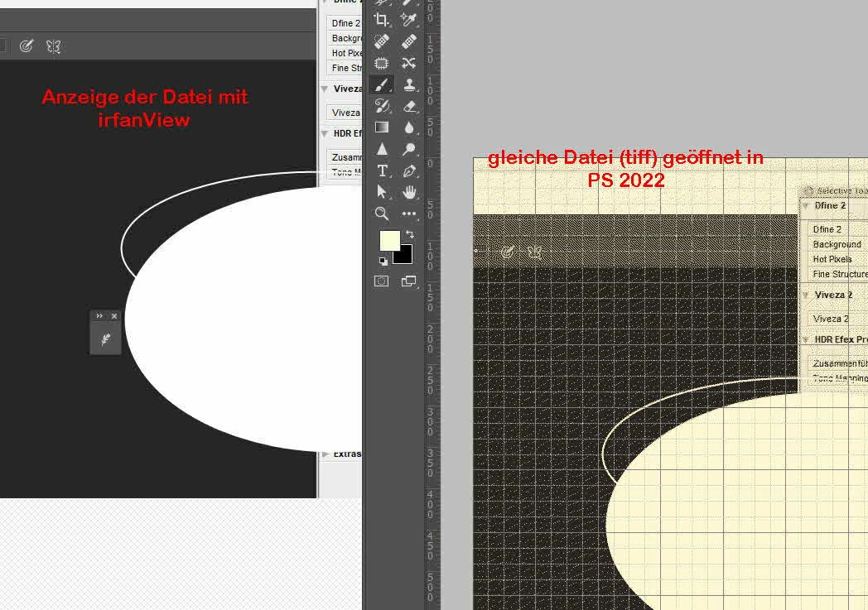Swap foreground and background colors
Image resolution: width=868 pixels, height=610 pixels.
(410, 234)
